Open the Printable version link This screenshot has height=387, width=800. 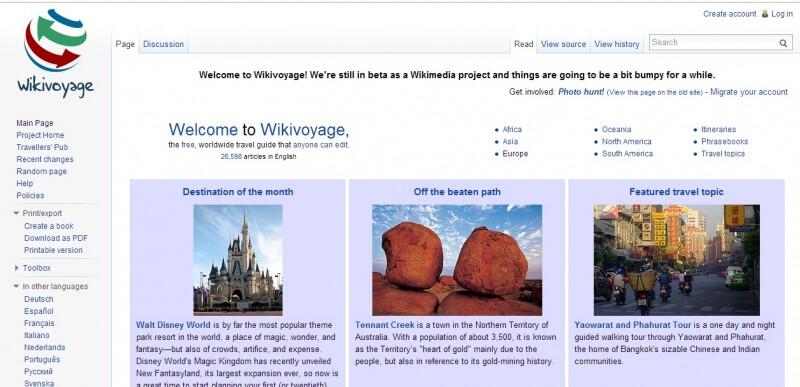pos(53,250)
